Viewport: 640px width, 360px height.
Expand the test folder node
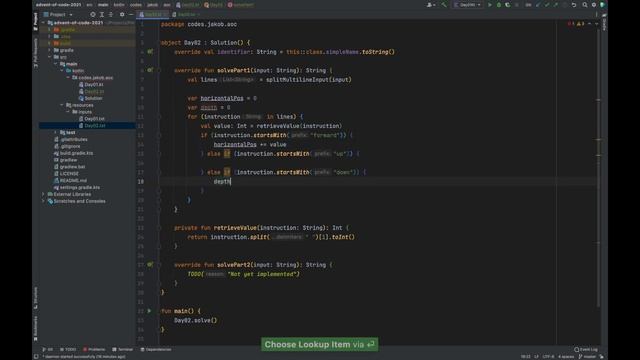point(56,132)
